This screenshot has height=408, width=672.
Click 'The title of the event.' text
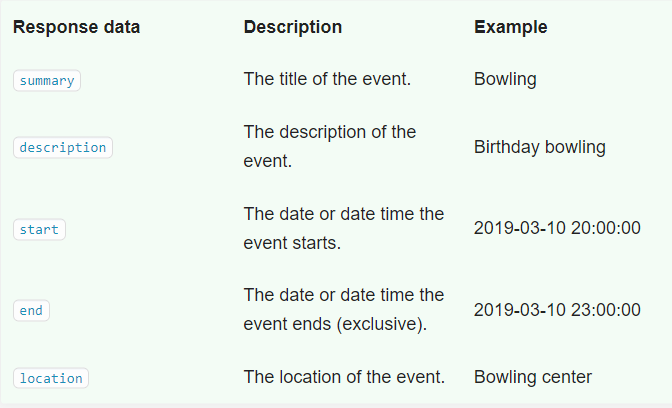(327, 79)
